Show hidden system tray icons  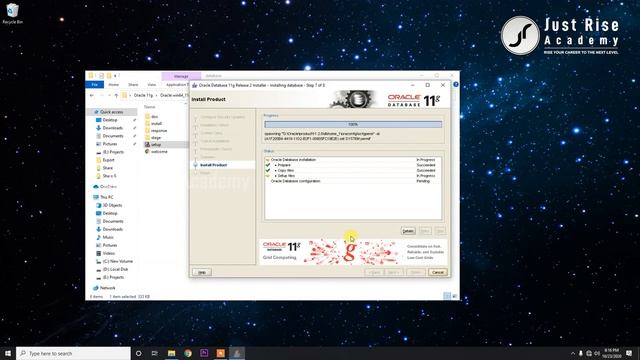click(573, 353)
